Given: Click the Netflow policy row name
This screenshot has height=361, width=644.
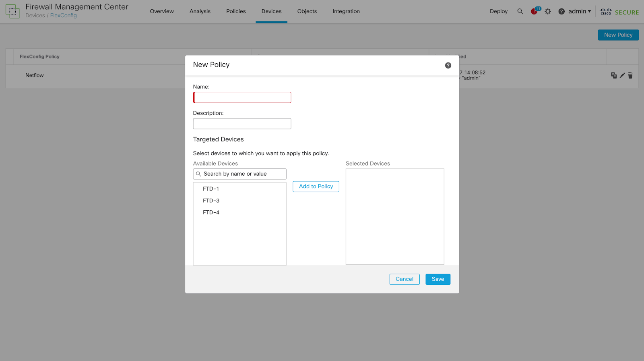Looking at the screenshot, I should [x=35, y=75].
